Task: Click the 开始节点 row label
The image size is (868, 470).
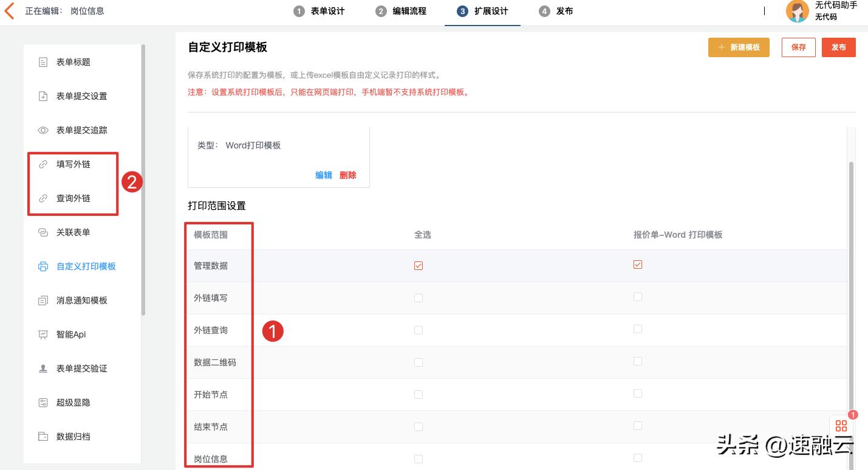Action: tap(211, 395)
